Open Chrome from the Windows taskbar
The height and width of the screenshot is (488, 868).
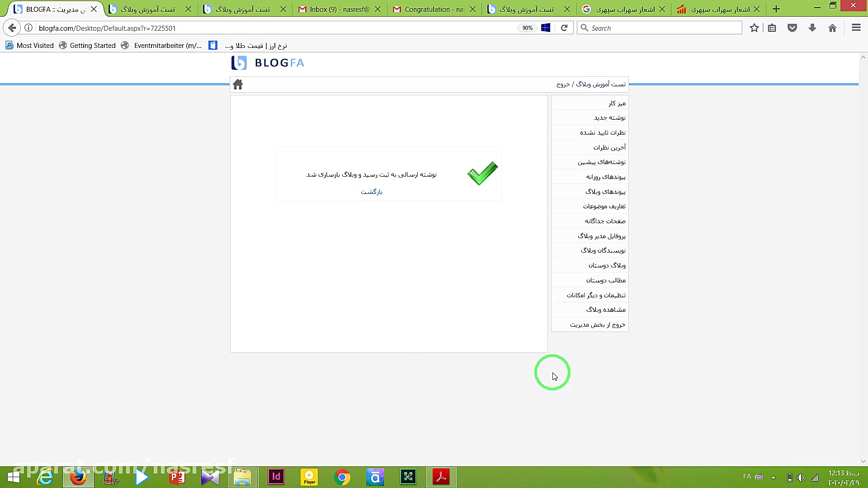tap(342, 477)
